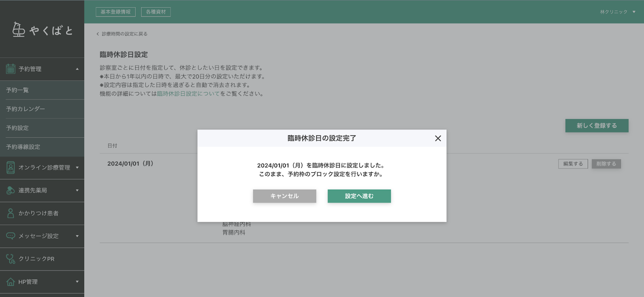Click the メッセージ設定 speech bubble icon

(10, 236)
